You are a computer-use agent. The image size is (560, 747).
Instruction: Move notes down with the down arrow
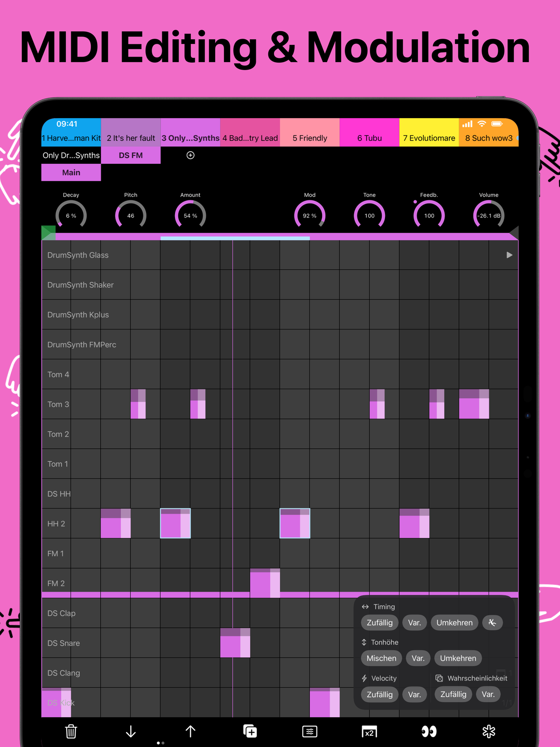pyautogui.click(x=131, y=731)
